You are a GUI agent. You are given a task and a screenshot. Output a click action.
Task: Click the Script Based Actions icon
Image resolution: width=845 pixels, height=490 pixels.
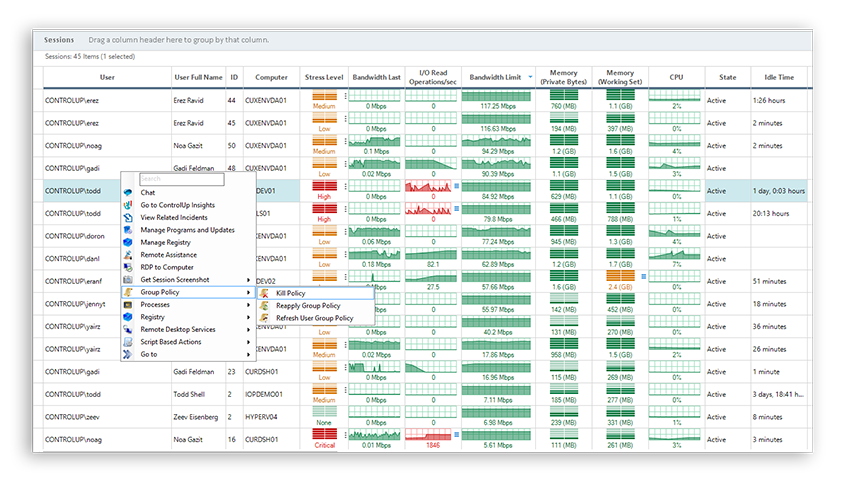click(x=128, y=342)
